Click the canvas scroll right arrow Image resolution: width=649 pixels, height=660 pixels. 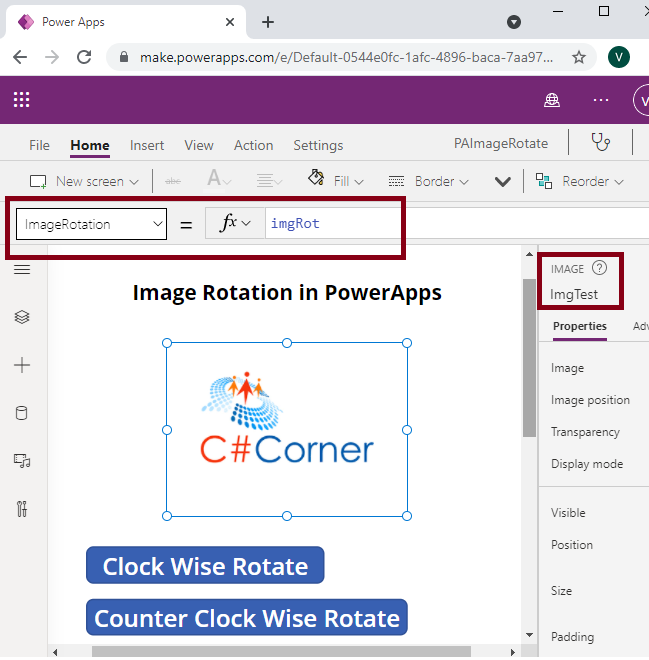(512, 652)
